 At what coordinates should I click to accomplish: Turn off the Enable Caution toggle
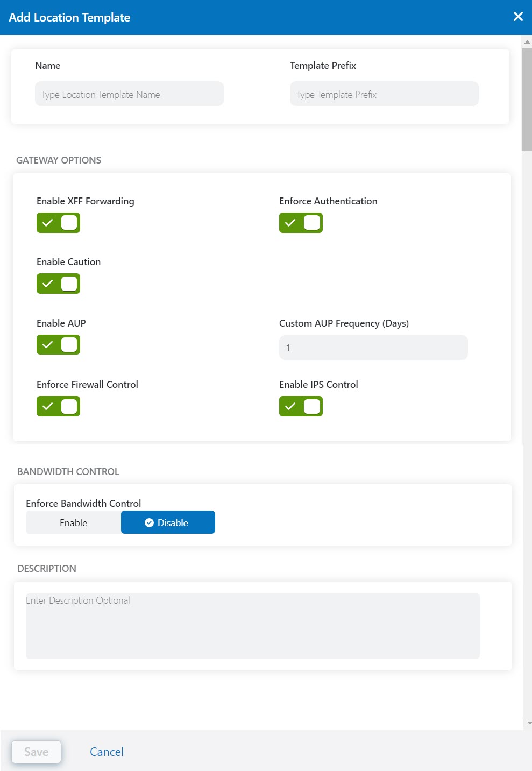click(x=58, y=284)
